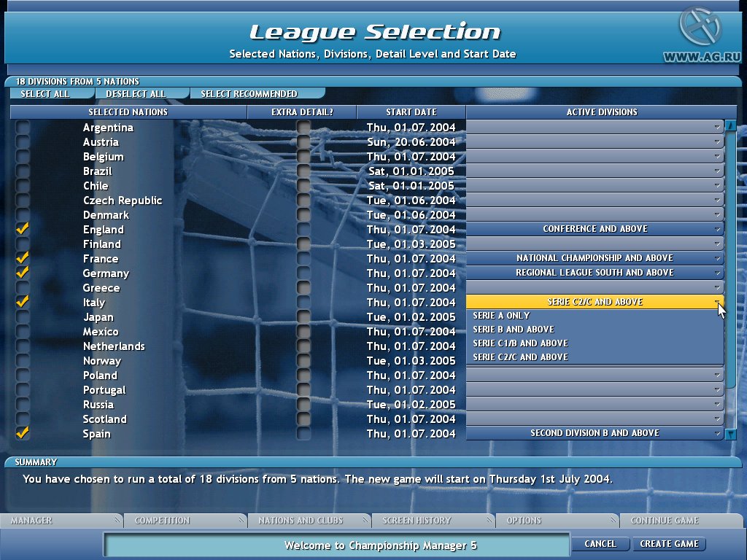Click the scrollbar up arrow icon
The height and width of the screenshot is (560, 747).
coord(729,125)
